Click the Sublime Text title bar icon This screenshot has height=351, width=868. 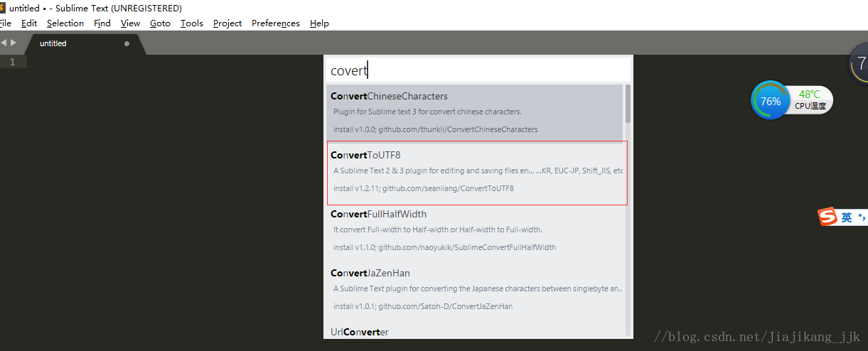click(2, 8)
